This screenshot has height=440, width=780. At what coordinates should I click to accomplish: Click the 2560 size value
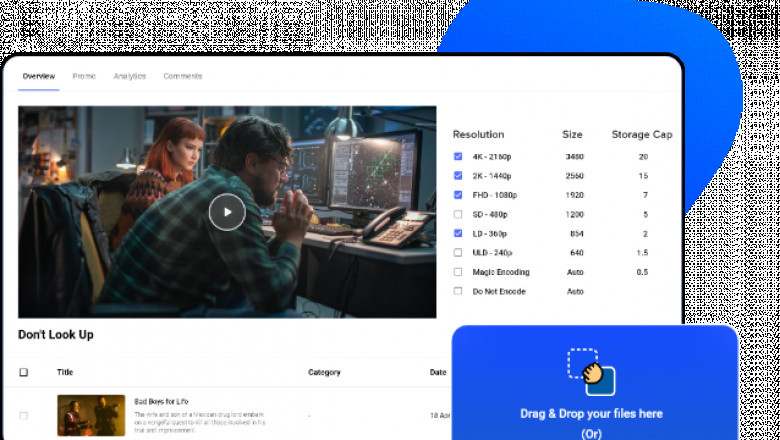coord(575,176)
